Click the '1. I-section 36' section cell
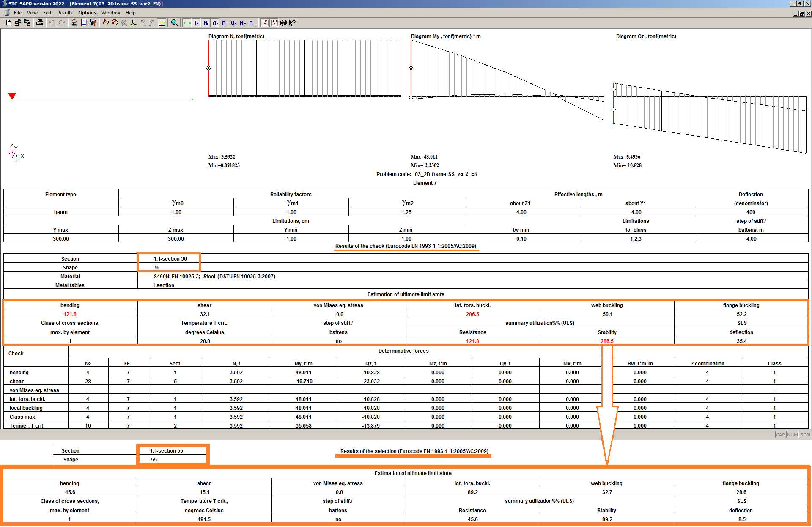 tap(170, 259)
